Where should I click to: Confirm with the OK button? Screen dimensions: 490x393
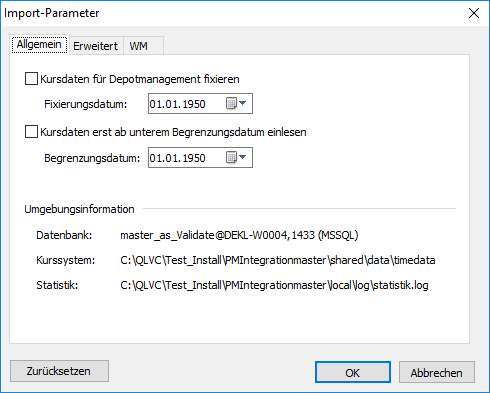point(353,372)
